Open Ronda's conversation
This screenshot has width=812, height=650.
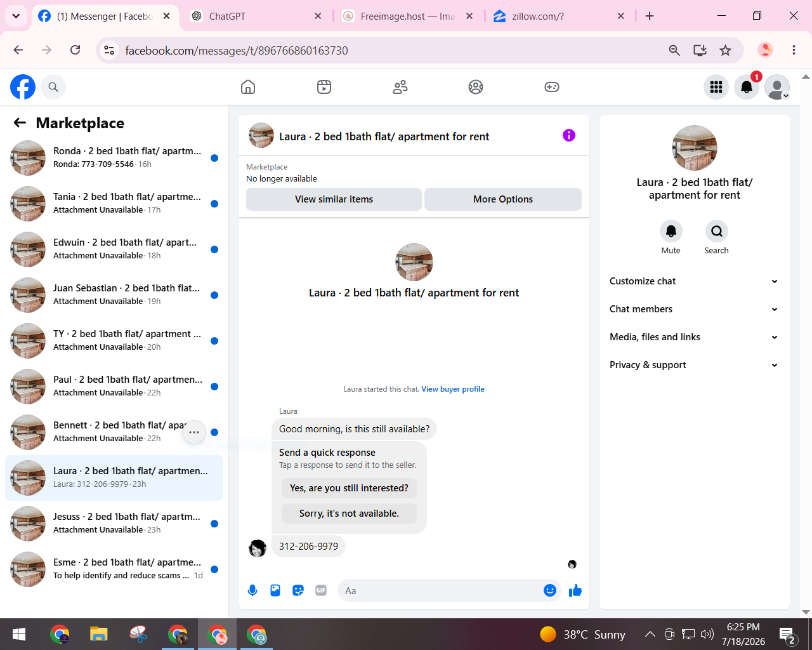pyautogui.click(x=114, y=158)
